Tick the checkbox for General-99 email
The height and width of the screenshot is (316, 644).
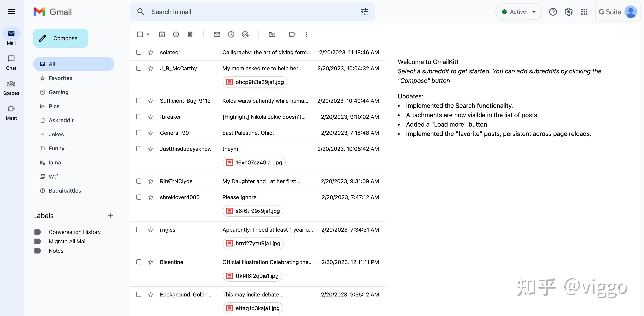[x=139, y=133]
